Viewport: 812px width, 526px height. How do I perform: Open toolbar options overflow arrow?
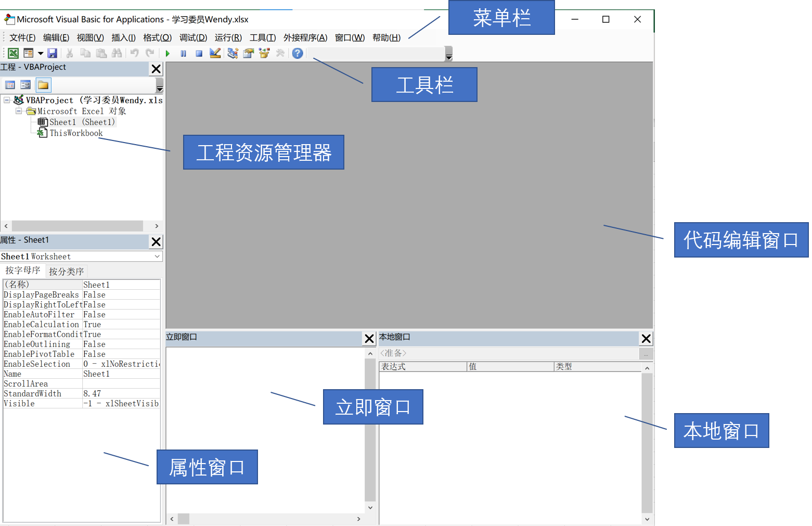pos(449,54)
